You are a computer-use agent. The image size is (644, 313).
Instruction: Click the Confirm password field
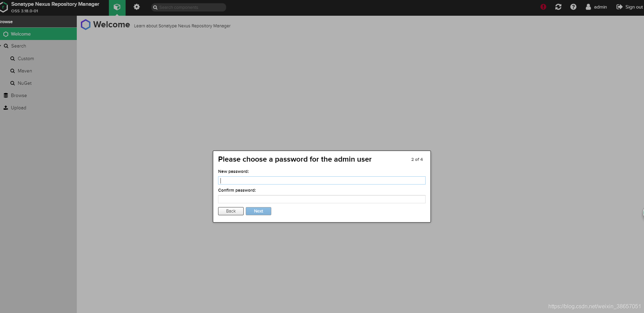(x=321, y=199)
